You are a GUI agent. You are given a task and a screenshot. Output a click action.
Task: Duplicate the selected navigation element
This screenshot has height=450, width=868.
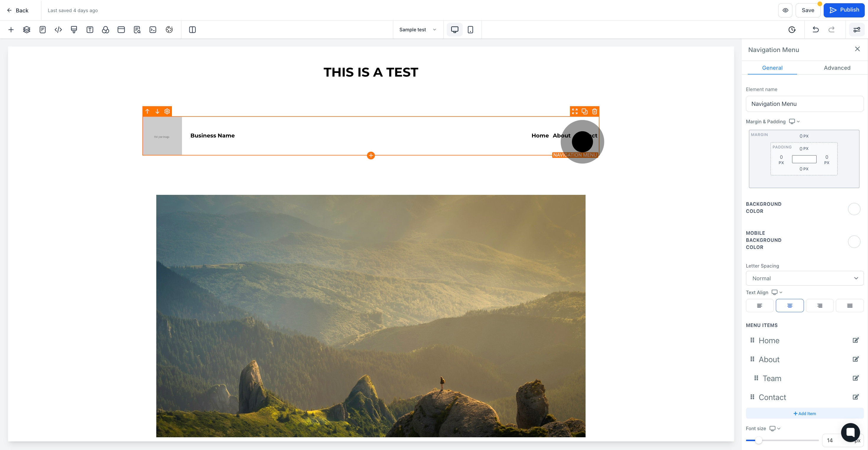point(585,111)
